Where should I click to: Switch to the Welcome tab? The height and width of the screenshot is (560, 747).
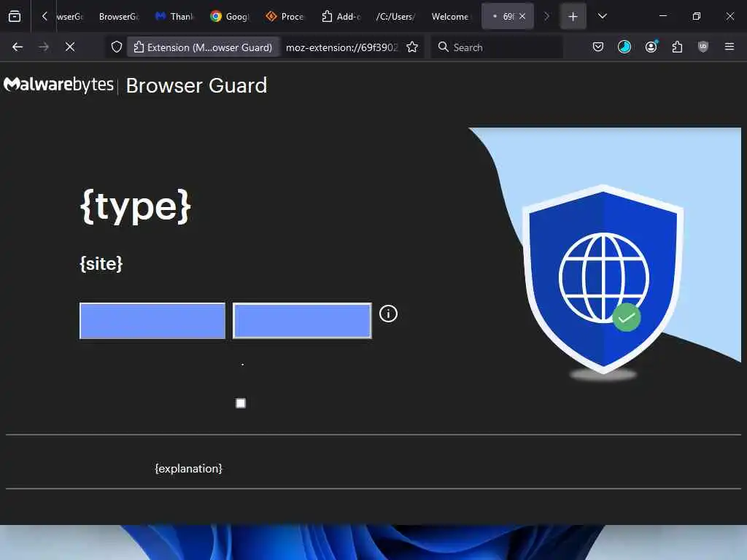(x=451, y=16)
